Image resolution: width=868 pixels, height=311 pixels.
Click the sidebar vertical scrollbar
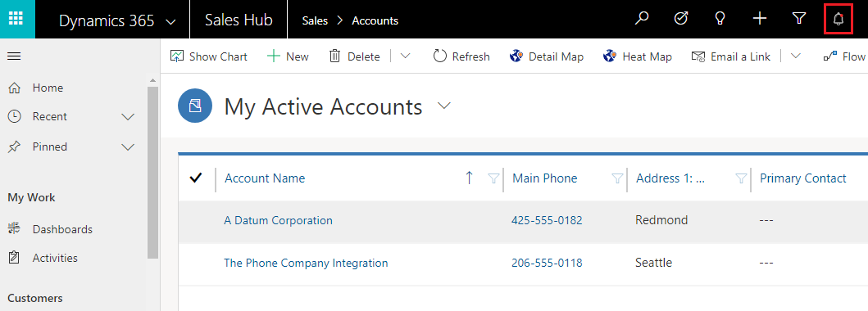152,173
